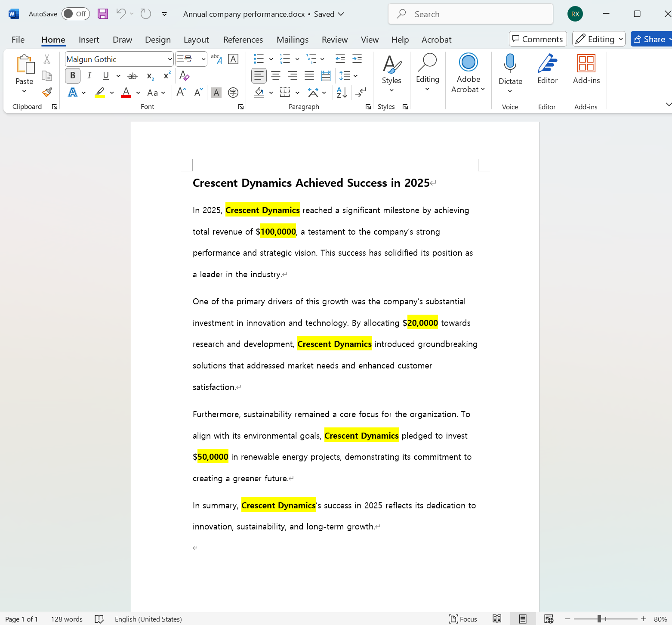Toggle Bold formatting
Viewport: 672px width, 625px height.
pyautogui.click(x=72, y=75)
